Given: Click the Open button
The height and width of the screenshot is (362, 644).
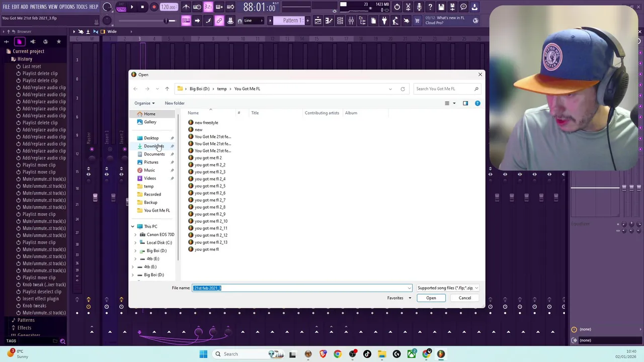Looking at the screenshot, I should 431,298.
